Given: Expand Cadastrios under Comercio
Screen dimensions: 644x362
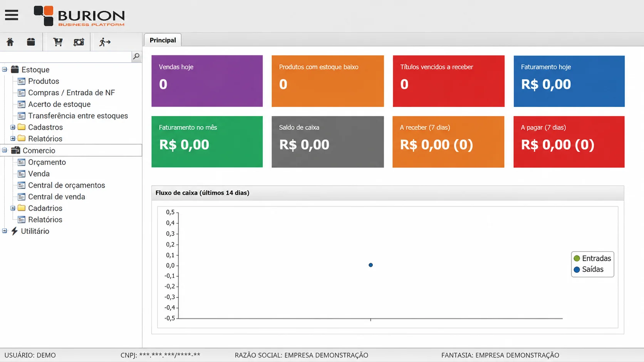Looking at the screenshot, I should point(13,208).
